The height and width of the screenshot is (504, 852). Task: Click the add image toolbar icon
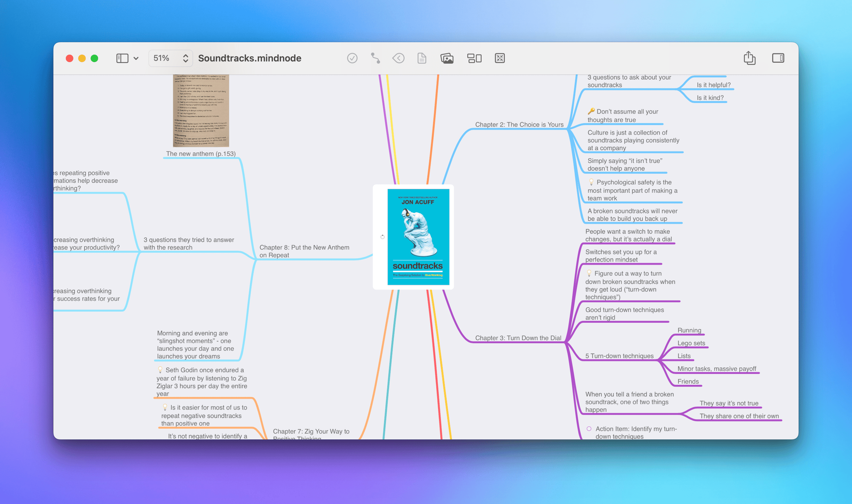pos(447,58)
